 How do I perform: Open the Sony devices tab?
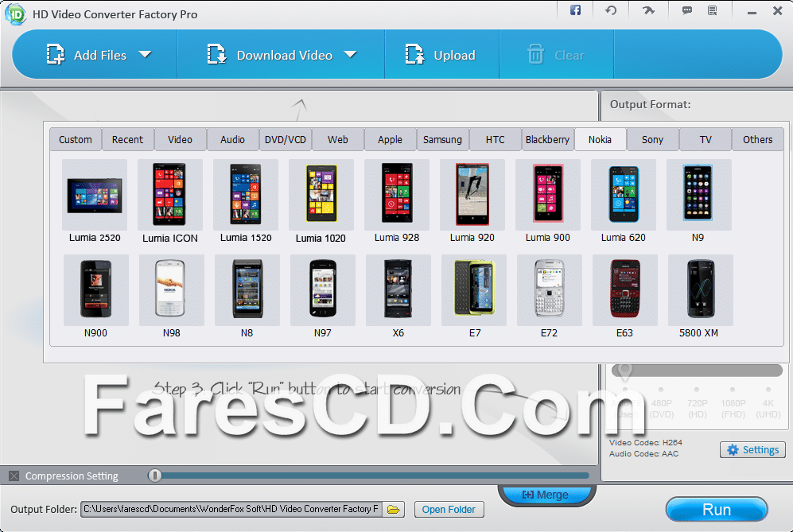coord(652,140)
